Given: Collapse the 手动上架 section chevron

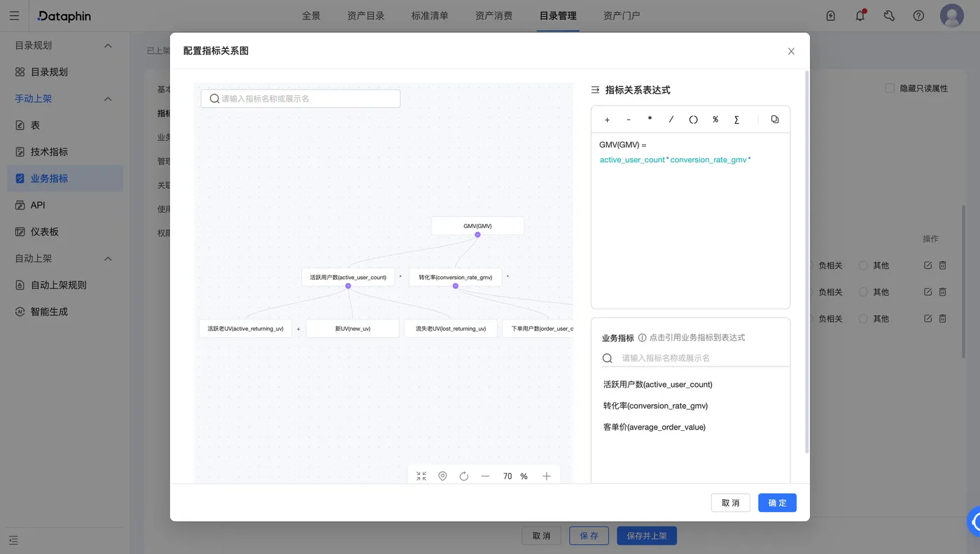Looking at the screenshot, I should pos(108,99).
